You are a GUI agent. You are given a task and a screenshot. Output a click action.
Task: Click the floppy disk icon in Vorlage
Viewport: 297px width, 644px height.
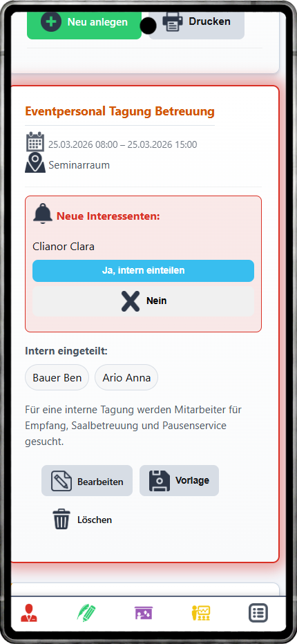160,481
